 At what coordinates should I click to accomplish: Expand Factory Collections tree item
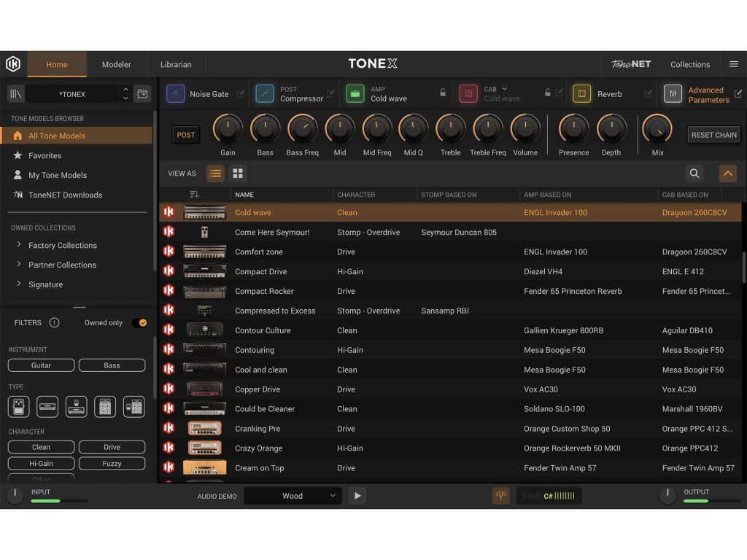pyautogui.click(x=18, y=245)
